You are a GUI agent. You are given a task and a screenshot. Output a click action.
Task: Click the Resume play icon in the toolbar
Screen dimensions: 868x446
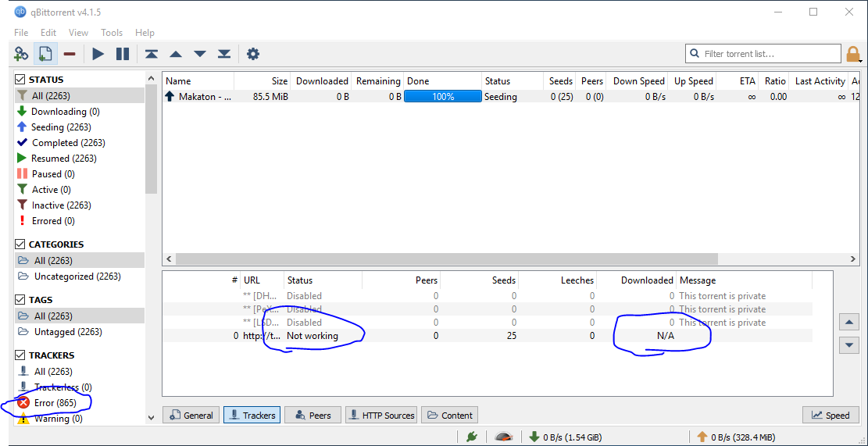(98, 54)
